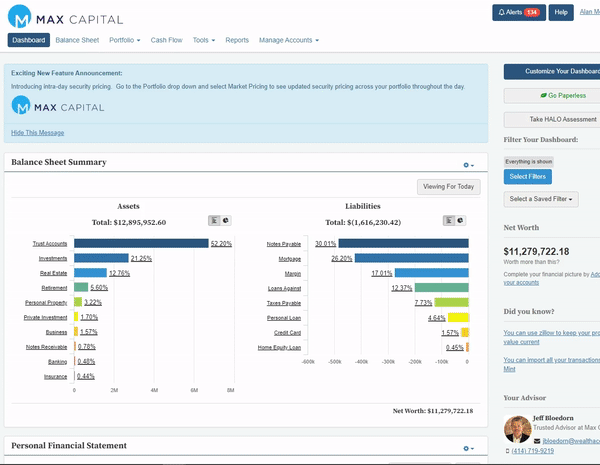The height and width of the screenshot is (465, 600).
Task: Click the Notes Payable liability label
Action: (x=284, y=244)
